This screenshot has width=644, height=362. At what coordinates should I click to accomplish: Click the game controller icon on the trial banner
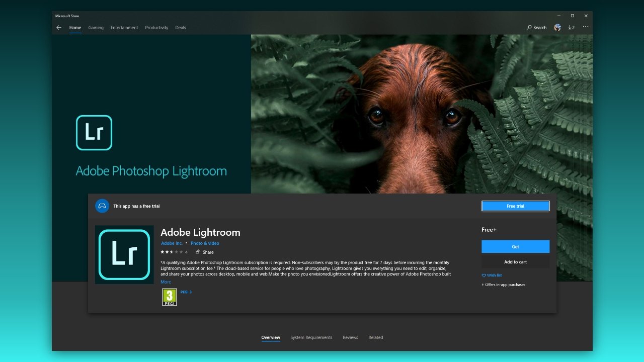[x=102, y=206]
